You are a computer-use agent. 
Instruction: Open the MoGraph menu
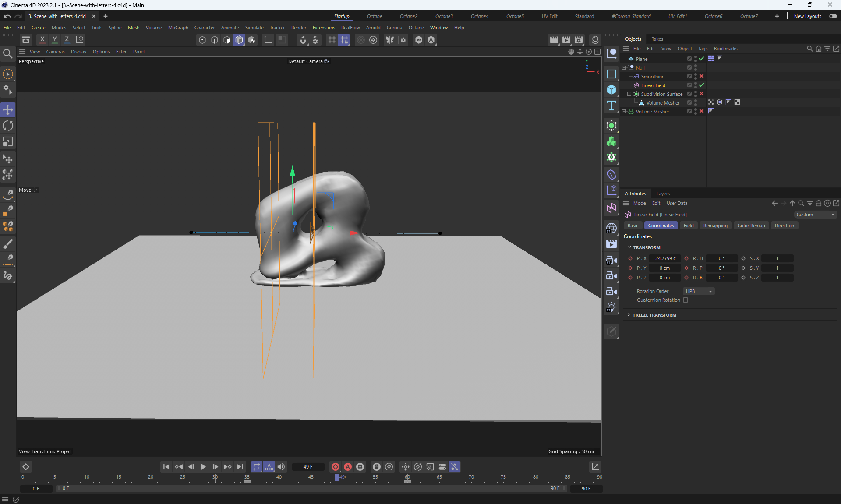(178, 28)
